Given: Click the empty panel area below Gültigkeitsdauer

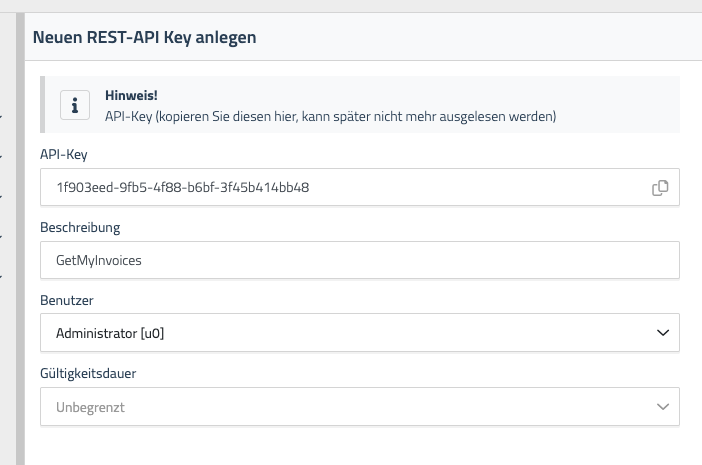Looking at the screenshot, I should tap(360, 446).
